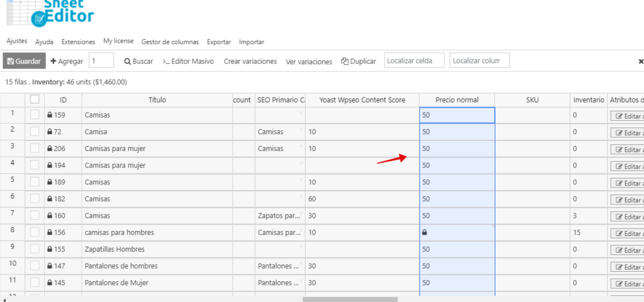Select the checkbox for camisas para hombres row

(35, 232)
